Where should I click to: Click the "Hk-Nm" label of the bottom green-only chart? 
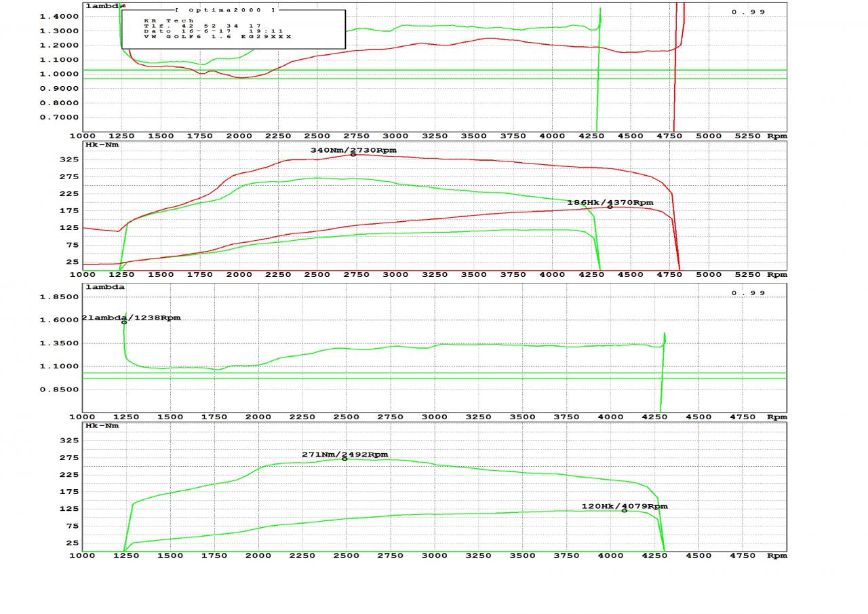coord(102,426)
